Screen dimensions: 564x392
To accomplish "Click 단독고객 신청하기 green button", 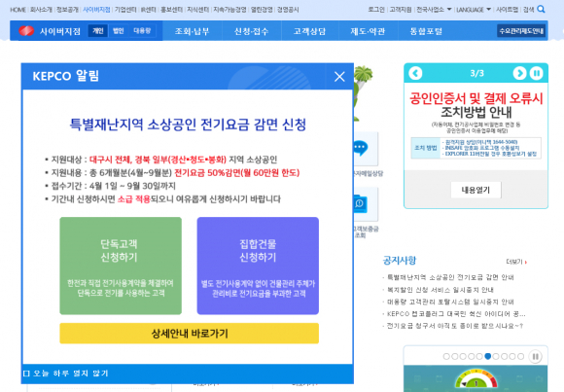I will point(121,266).
